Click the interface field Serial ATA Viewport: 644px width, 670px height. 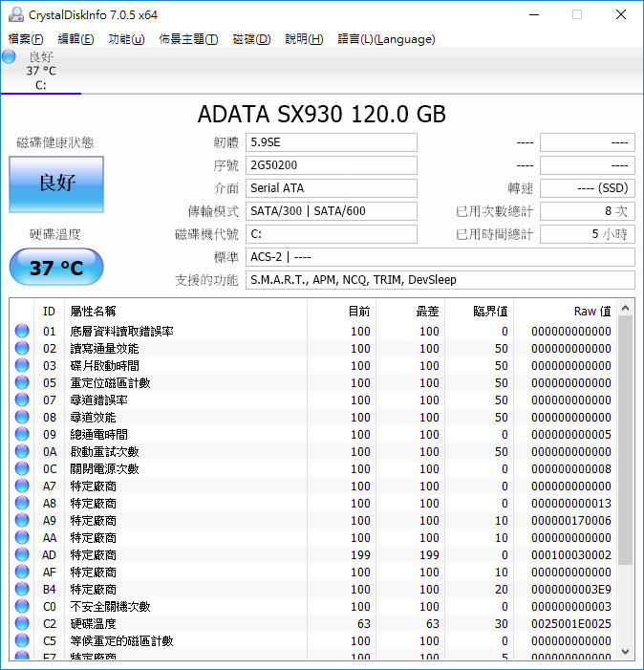tap(332, 188)
